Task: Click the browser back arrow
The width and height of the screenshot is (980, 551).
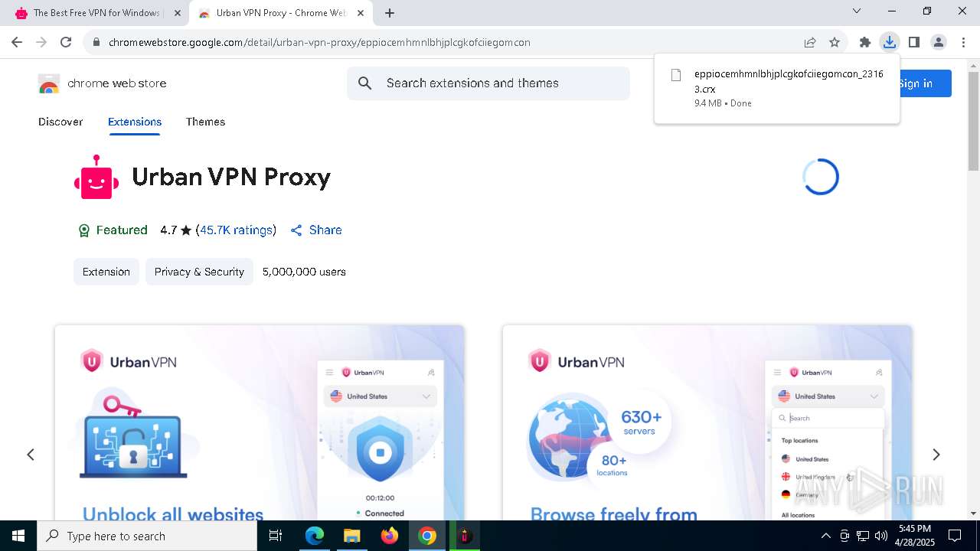Action: point(17,42)
